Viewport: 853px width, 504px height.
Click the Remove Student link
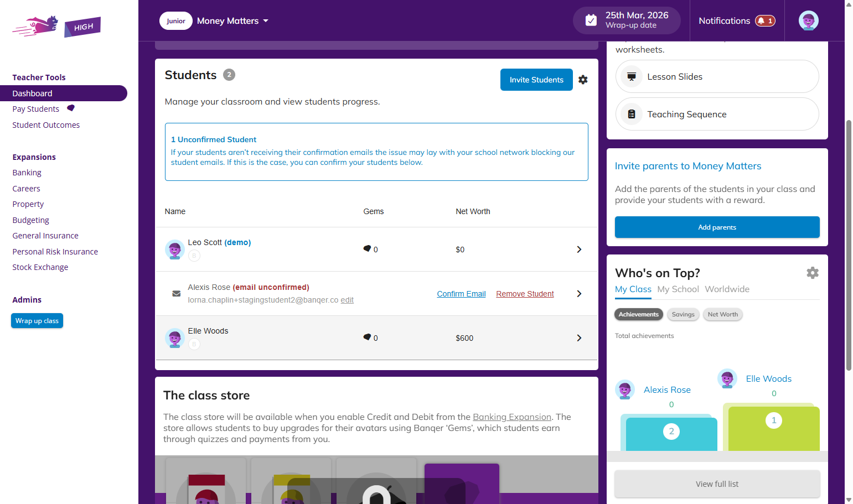pyautogui.click(x=525, y=294)
